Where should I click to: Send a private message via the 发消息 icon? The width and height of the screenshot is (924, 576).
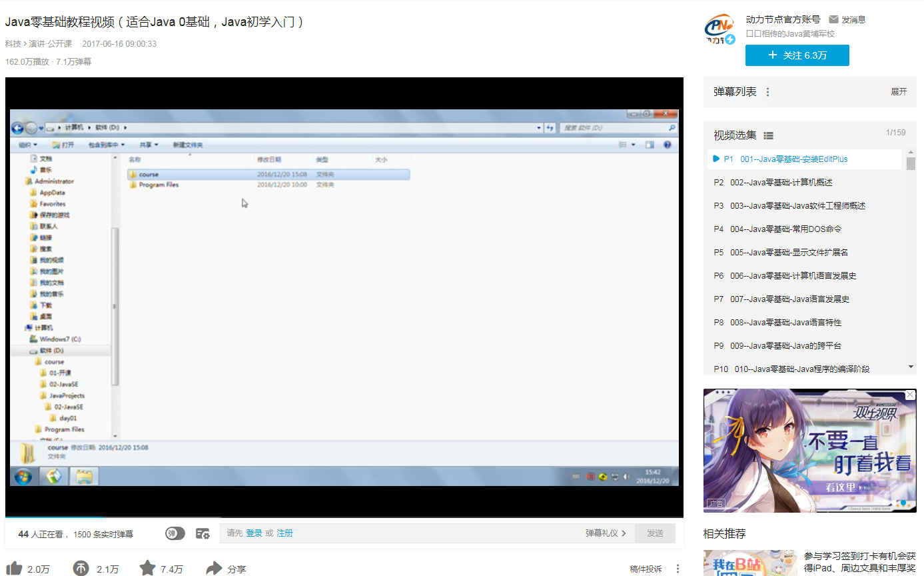834,19
